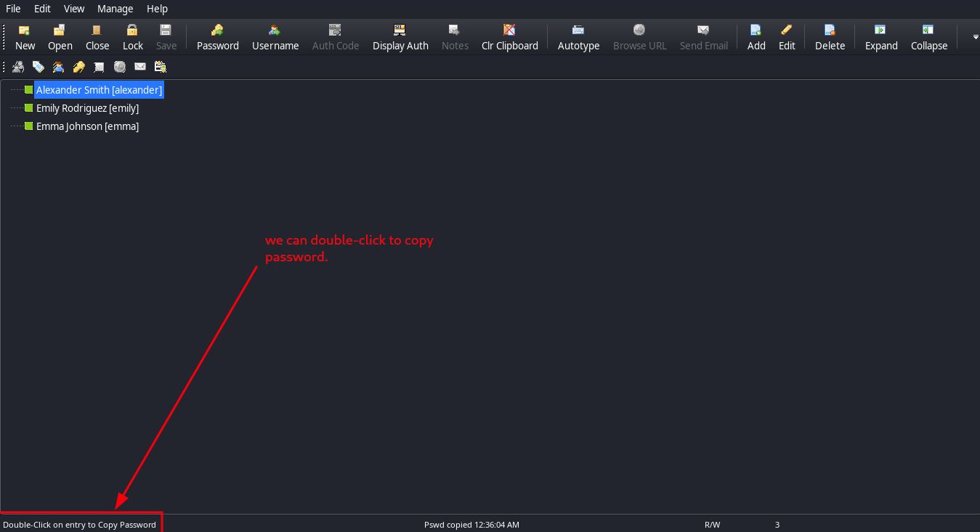Screen dimensions: 980x532
Task: Click the tag icon in the dragbar
Action: click(39, 67)
